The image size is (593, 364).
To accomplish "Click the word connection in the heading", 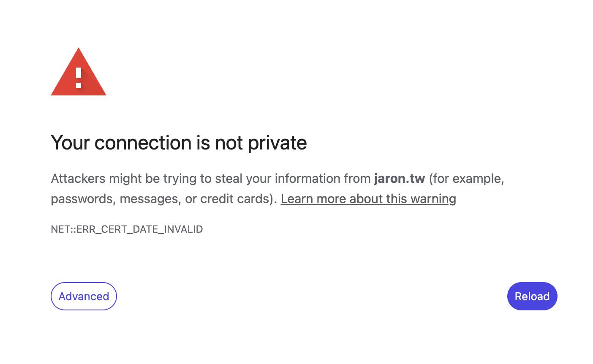I will coord(143,143).
